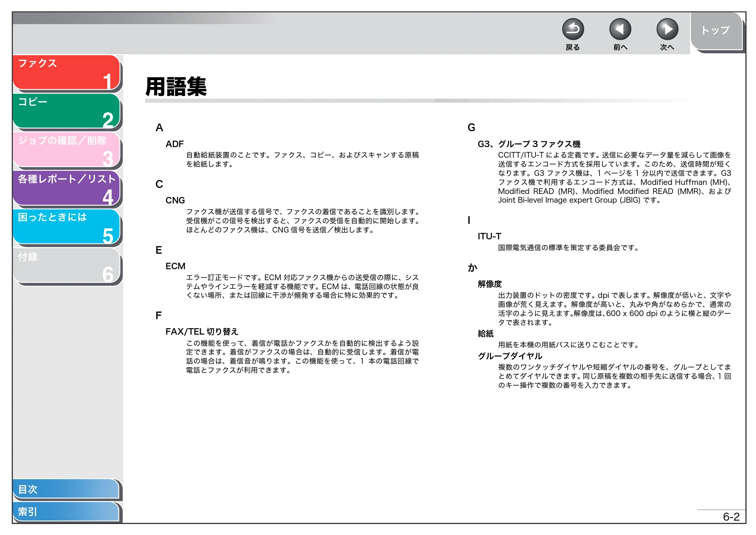Click the section letter heading F

(158, 315)
